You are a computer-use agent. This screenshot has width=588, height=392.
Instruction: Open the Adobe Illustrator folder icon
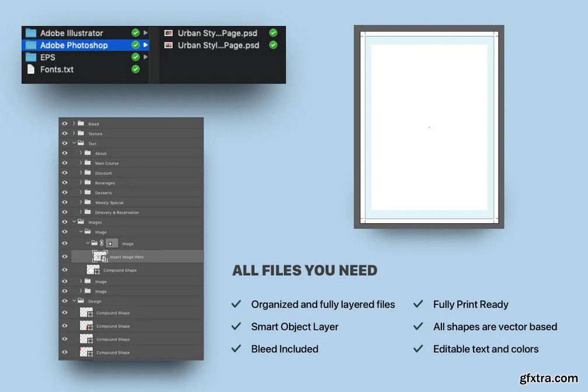(30, 33)
